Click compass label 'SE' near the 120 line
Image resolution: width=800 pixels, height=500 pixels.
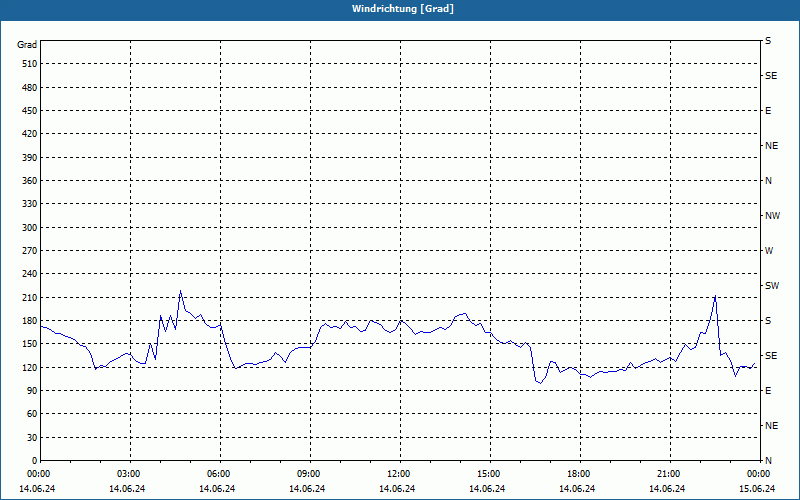pyautogui.click(x=771, y=356)
